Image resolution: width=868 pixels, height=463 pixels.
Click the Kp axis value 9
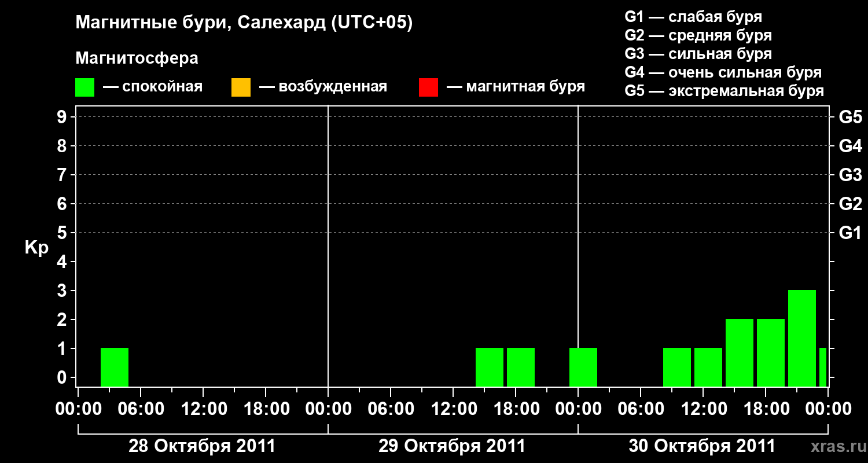63,117
